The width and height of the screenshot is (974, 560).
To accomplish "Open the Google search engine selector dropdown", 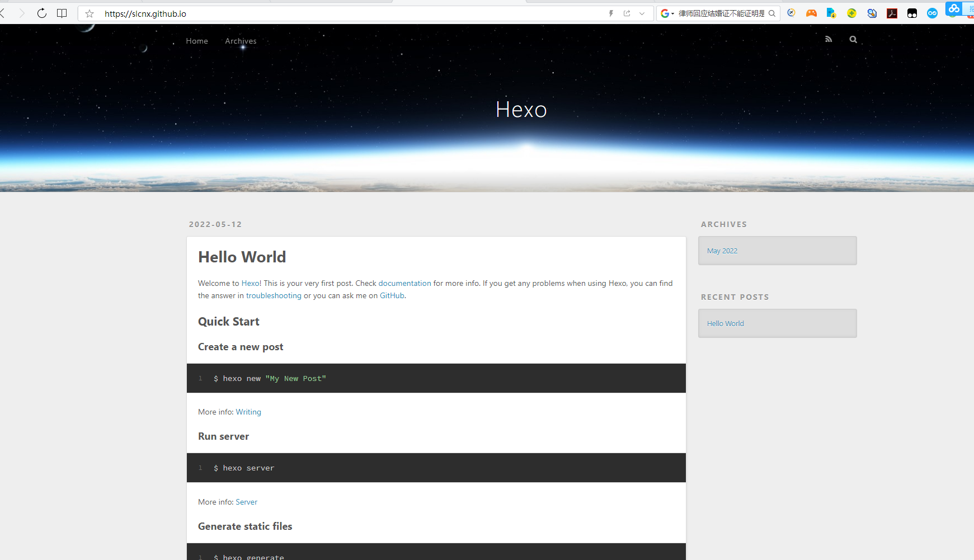I will 667,13.
